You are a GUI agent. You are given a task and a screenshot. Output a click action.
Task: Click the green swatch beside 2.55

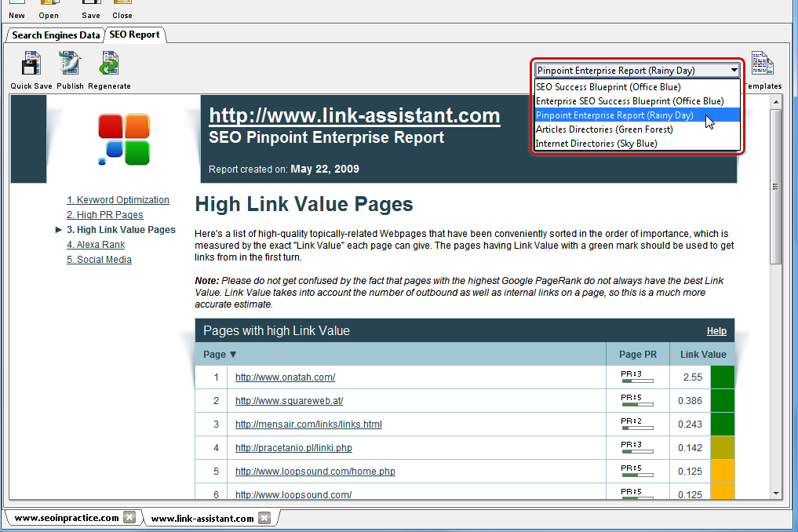click(722, 377)
